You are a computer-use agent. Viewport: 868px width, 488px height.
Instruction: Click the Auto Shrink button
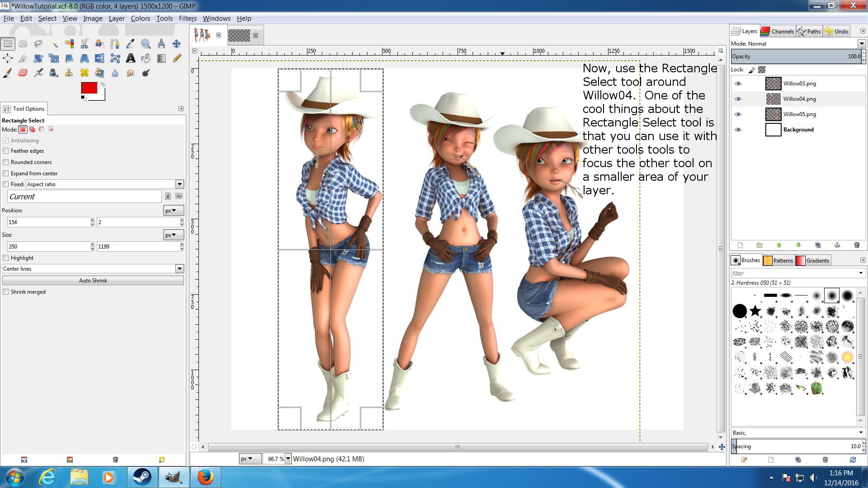coord(93,281)
